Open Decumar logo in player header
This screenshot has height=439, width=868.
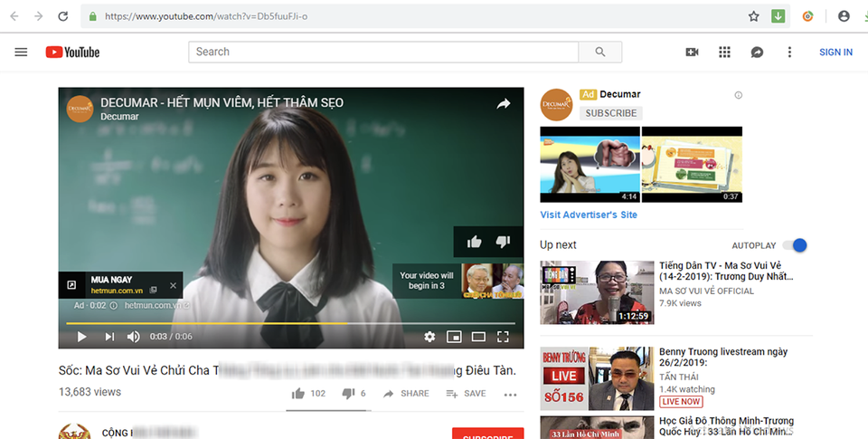80,109
